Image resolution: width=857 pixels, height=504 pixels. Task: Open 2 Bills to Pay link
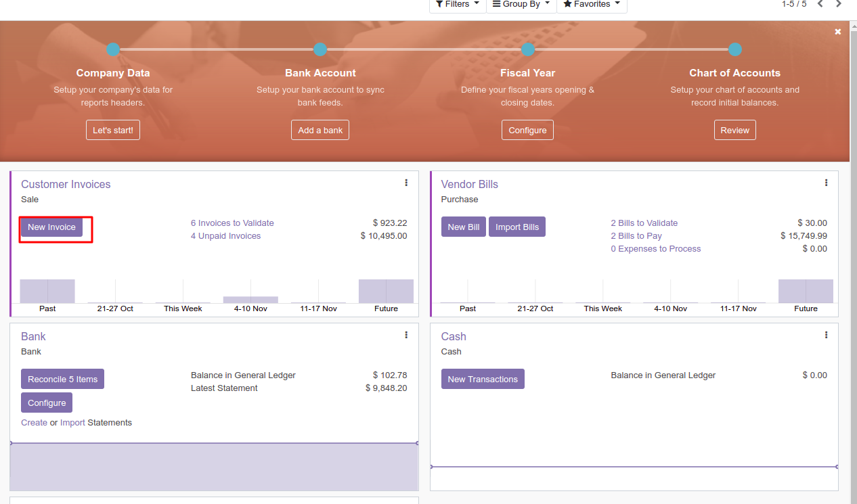click(x=636, y=236)
